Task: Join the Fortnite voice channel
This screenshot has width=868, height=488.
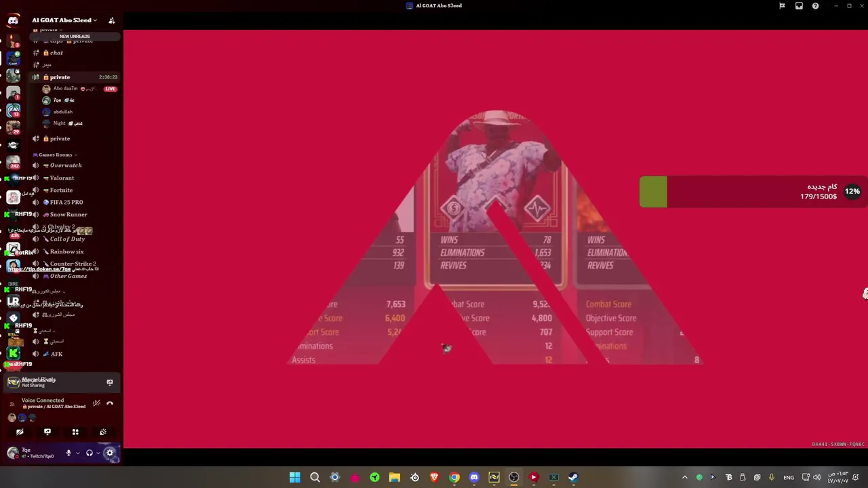Action: pyautogui.click(x=75, y=190)
